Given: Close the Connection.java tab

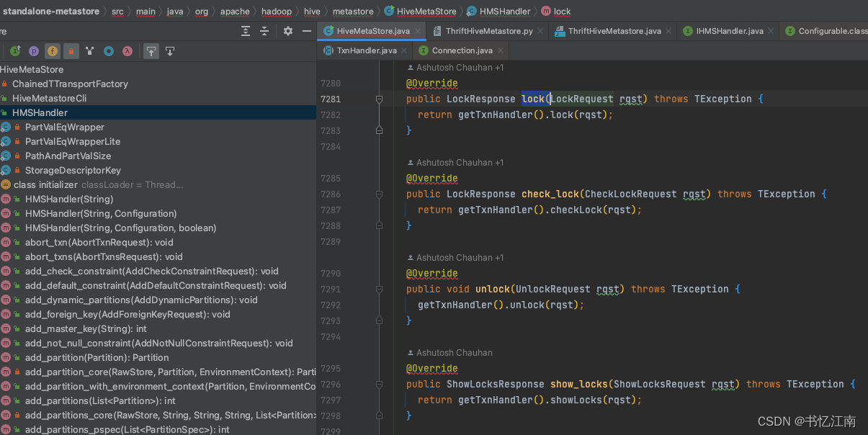Looking at the screenshot, I should click(501, 50).
